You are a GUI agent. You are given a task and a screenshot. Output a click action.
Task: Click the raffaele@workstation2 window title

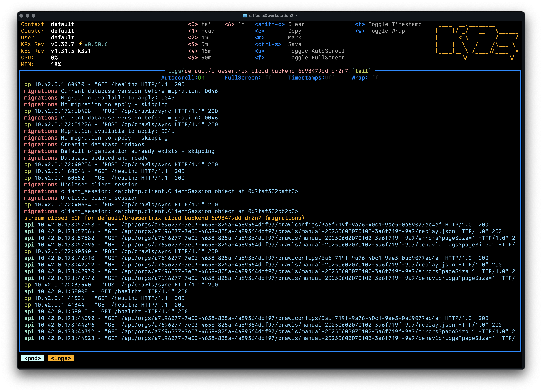[273, 15]
